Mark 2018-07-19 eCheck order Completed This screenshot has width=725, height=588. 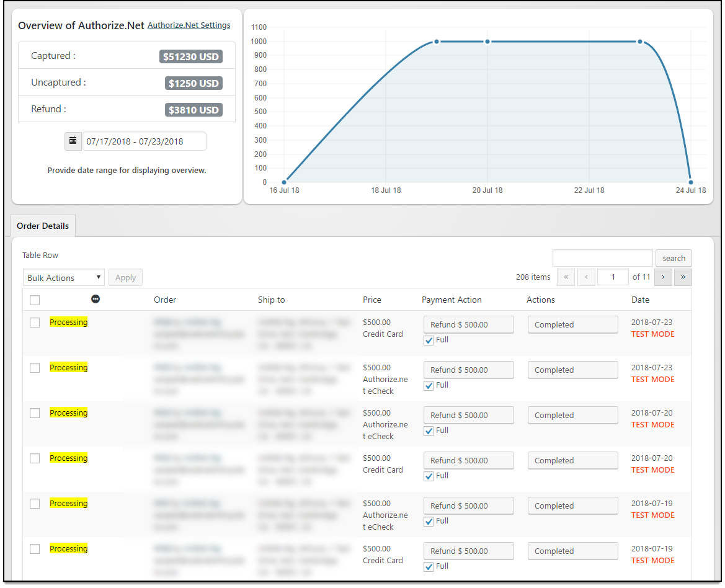point(573,506)
